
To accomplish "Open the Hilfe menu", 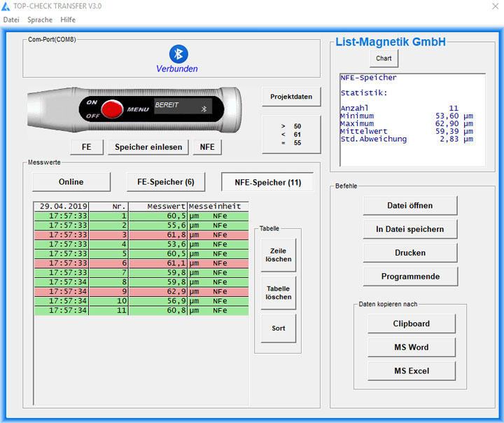I will (x=68, y=20).
